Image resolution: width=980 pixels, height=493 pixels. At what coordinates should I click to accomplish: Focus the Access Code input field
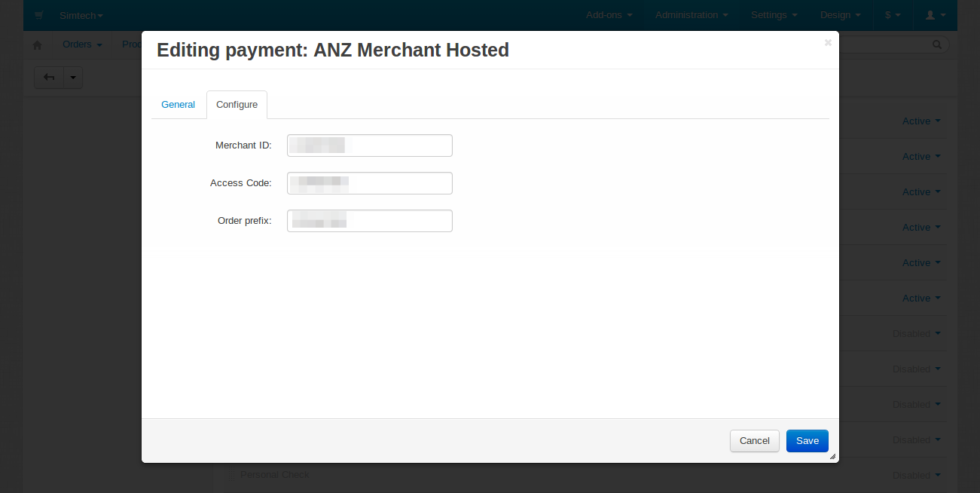[370, 183]
